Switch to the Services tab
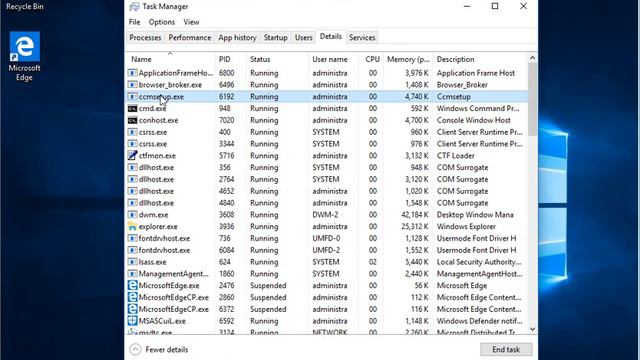The image size is (640, 360). tap(362, 38)
